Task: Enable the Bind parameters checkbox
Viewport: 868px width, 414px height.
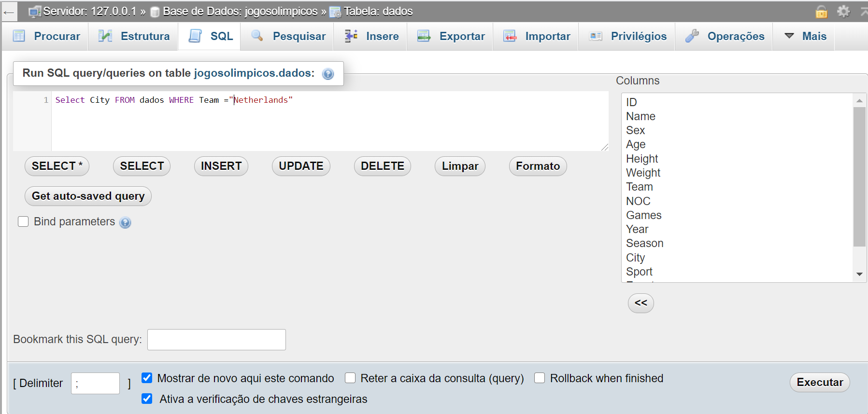Action: pos(23,221)
